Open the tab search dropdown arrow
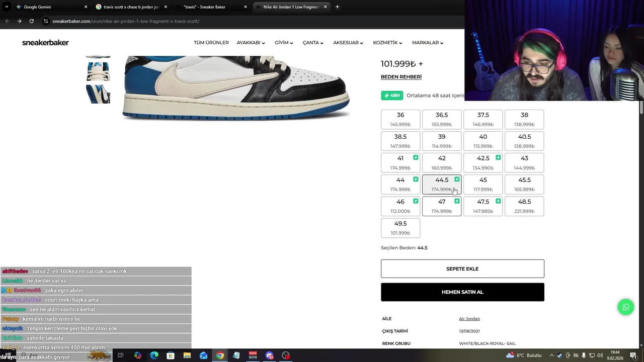 point(7,7)
